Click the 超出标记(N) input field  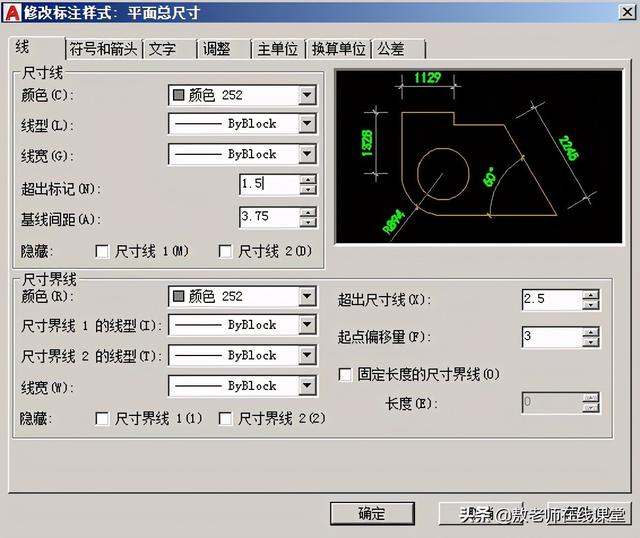[270, 184]
